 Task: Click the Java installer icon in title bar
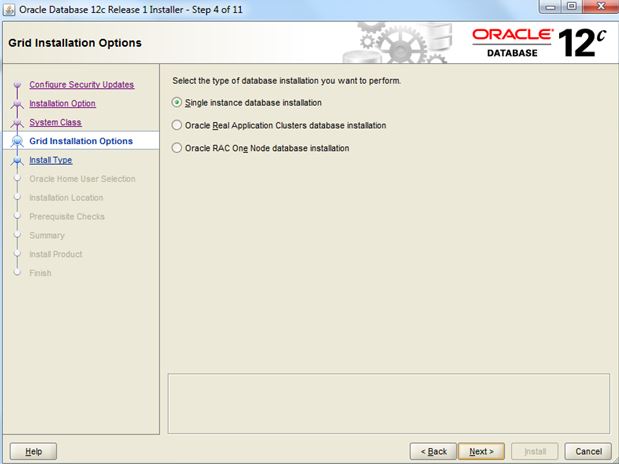[x=9, y=9]
